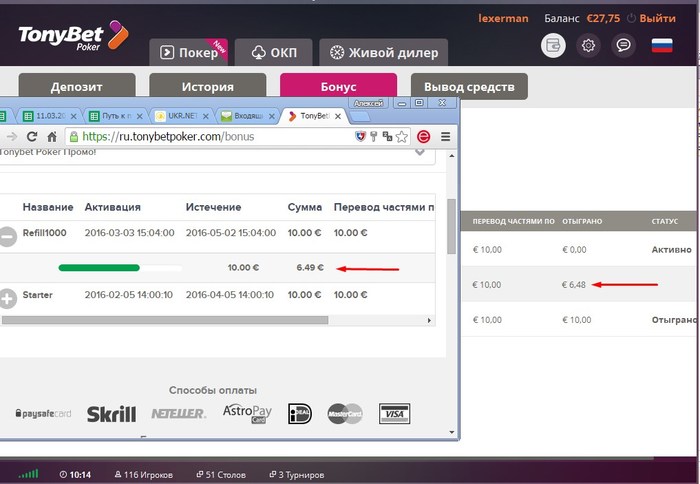Click the Chrome home button
The height and width of the screenshot is (484, 700).
click(x=52, y=137)
